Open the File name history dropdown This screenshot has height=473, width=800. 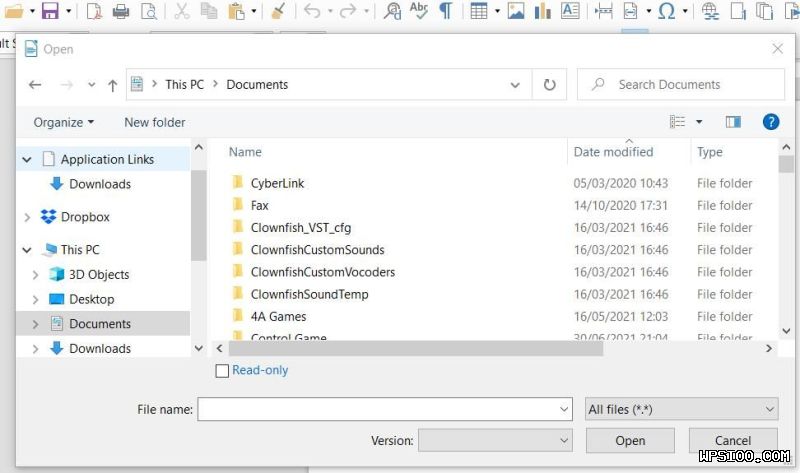point(564,409)
